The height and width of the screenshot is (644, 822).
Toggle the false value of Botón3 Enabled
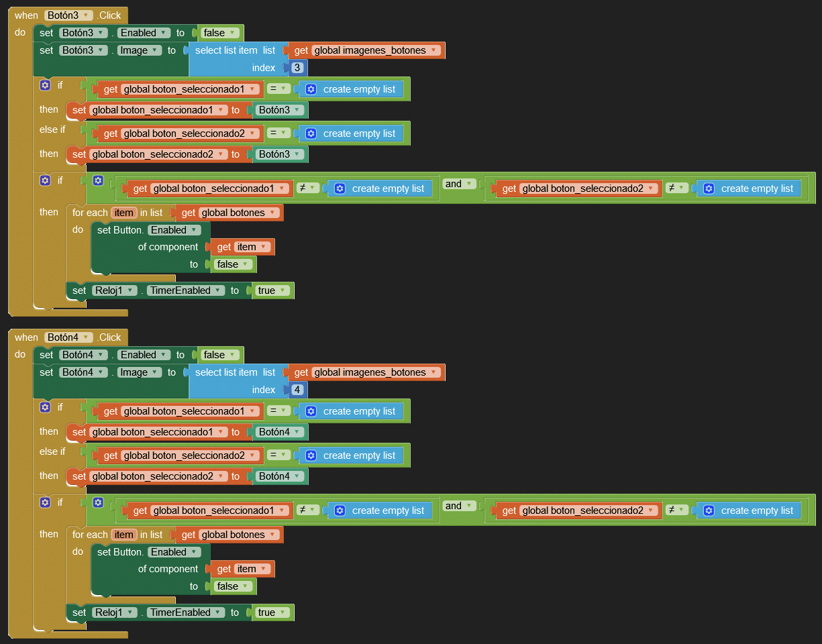[x=219, y=33]
